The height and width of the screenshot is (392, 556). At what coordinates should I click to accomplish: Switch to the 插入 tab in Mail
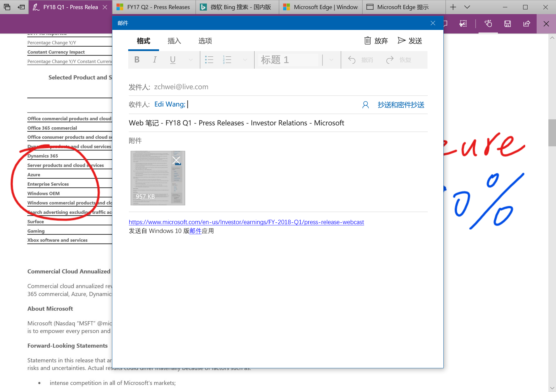pyautogui.click(x=174, y=41)
